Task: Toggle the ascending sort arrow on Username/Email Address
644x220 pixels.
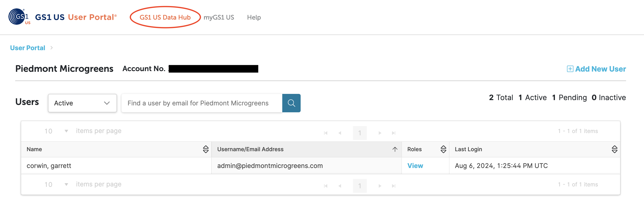Action: click(x=395, y=149)
